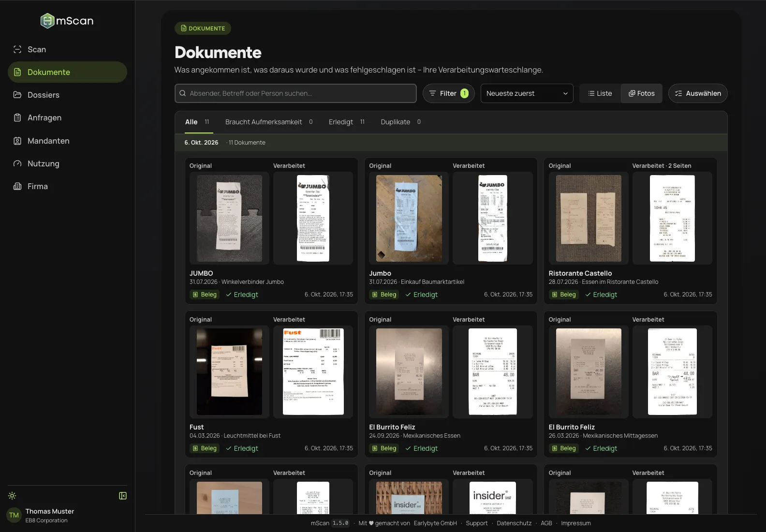Viewport: 766px width, 532px height.
Task: Enable selection mode with Auswählen
Action: pos(698,93)
